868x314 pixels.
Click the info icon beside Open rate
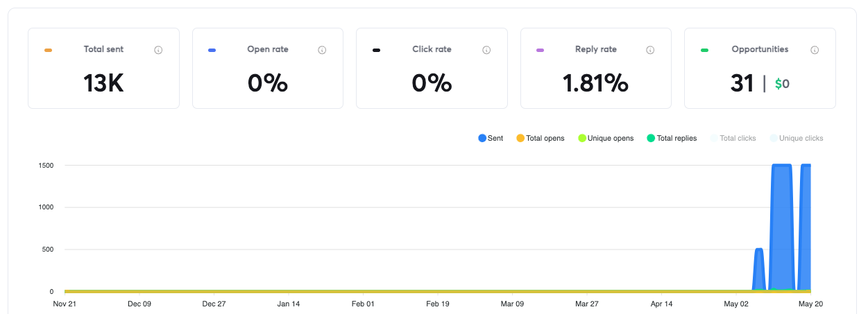tap(322, 50)
